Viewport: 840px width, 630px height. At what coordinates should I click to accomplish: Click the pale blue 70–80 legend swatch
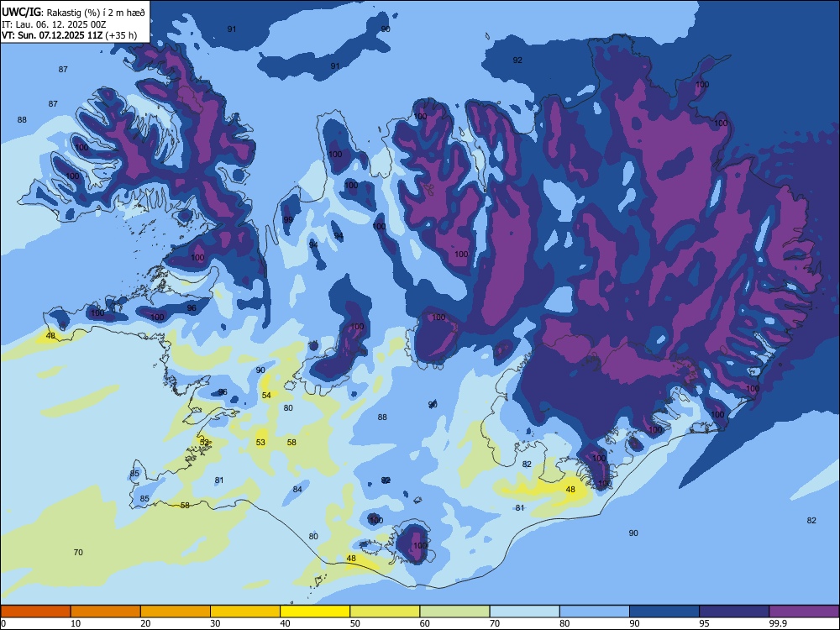coord(524,612)
